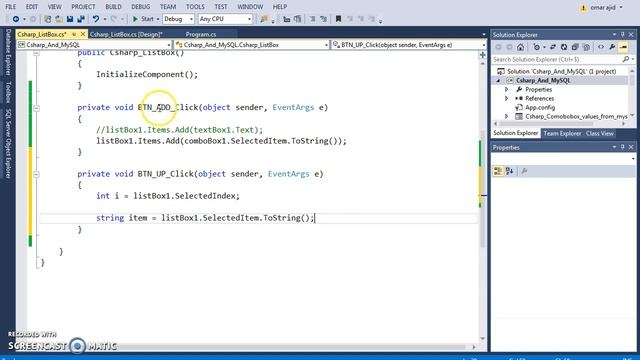The image size is (640, 360).
Task: Toggle Preview Selected Items in Solution Explorer
Action: tap(623, 47)
